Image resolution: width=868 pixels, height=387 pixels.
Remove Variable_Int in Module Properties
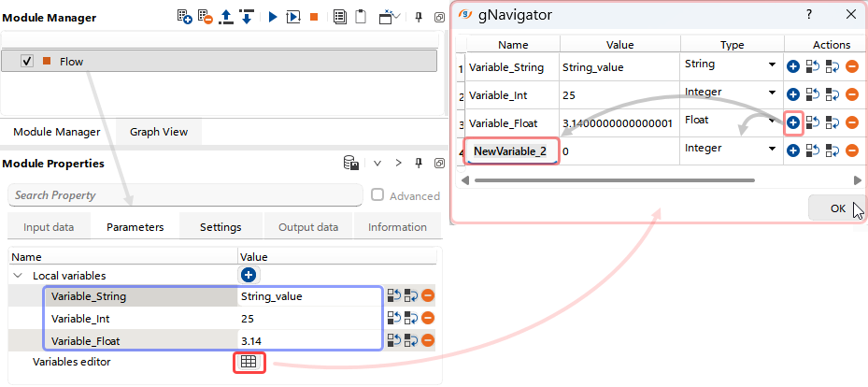point(427,318)
